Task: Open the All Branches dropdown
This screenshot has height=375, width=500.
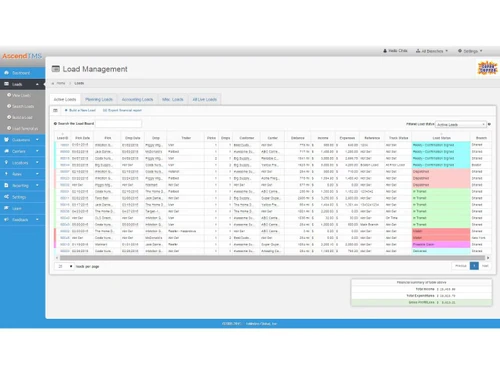Action: coord(432,51)
